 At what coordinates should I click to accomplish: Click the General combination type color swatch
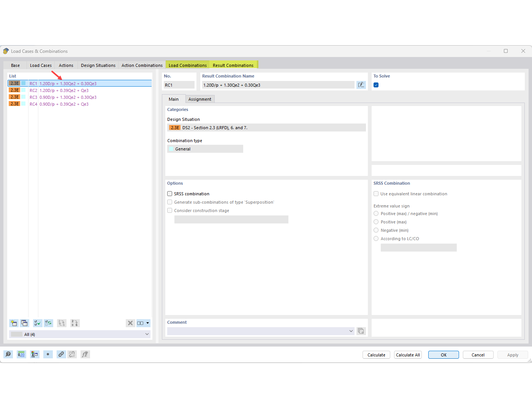tap(171, 149)
